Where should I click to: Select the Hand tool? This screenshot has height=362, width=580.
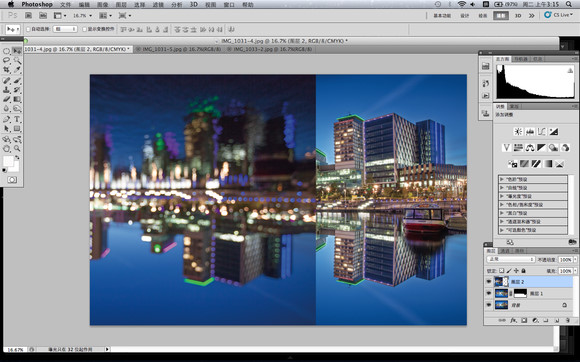6,149
